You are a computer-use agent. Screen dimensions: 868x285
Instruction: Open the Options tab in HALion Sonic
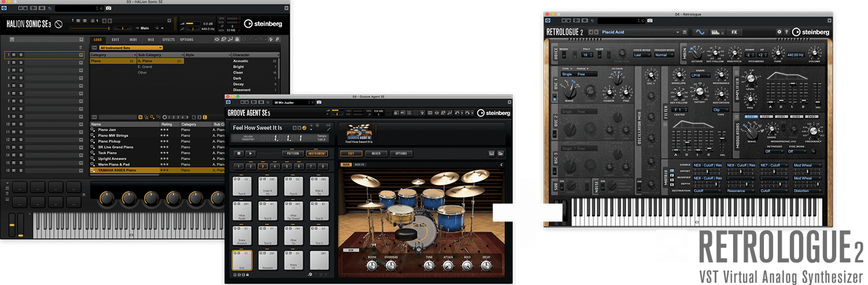pyautogui.click(x=186, y=39)
